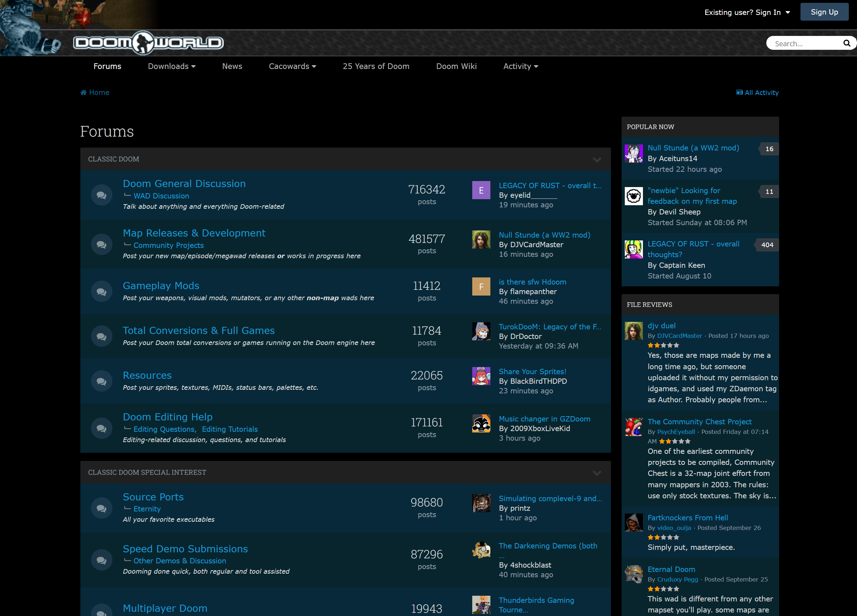Click Gameplay Mods forum bubble icon
The image size is (857, 616).
101,291
